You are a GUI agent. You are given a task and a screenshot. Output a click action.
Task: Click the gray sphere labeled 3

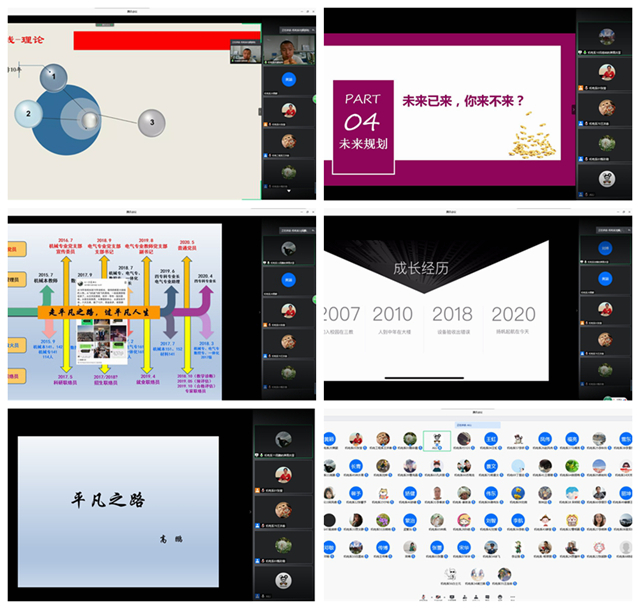click(x=151, y=122)
